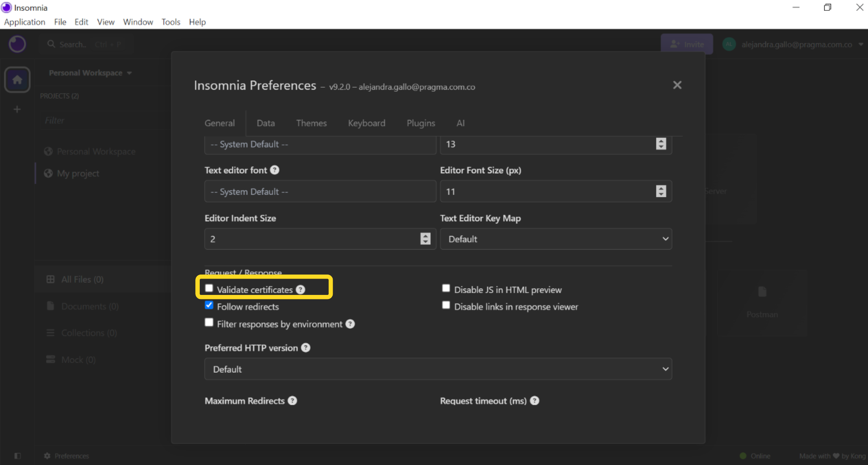Click the Mock server icon
Screen dimensions: 868x465
click(x=51, y=359)
